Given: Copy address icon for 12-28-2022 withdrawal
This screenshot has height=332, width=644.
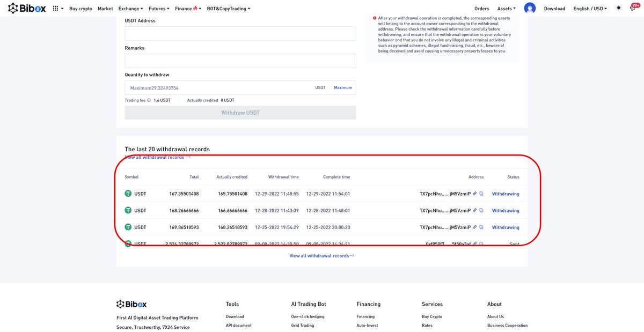Looking at the screenshot, I should [481, 210].
